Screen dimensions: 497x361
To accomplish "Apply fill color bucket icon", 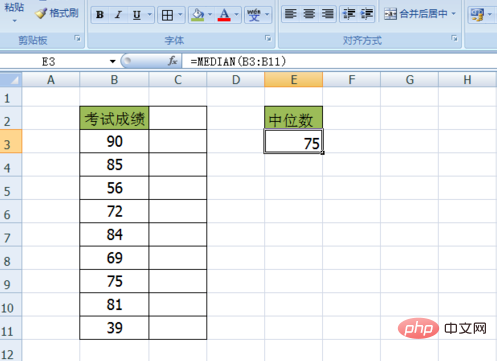I will pos(198,15).
